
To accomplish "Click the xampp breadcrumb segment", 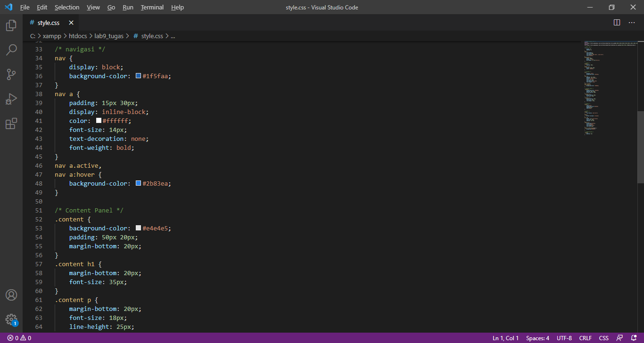I will click(x=52, y=36).
